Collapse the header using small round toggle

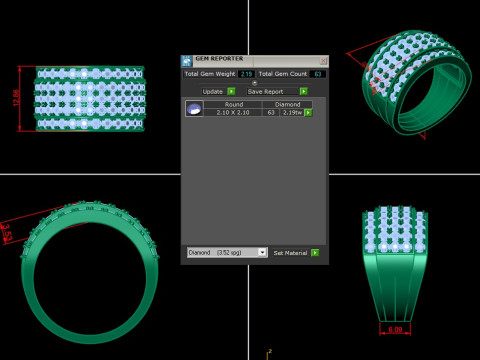click(255, 83)
